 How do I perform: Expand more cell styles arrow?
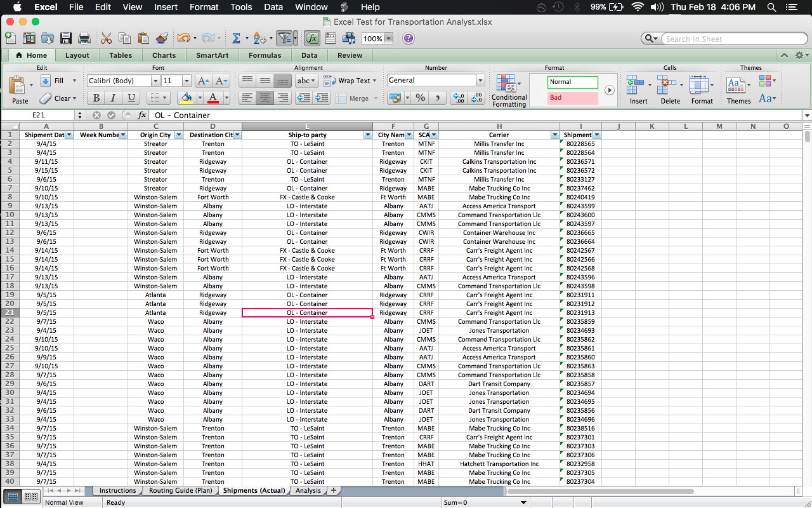[609, 90]
